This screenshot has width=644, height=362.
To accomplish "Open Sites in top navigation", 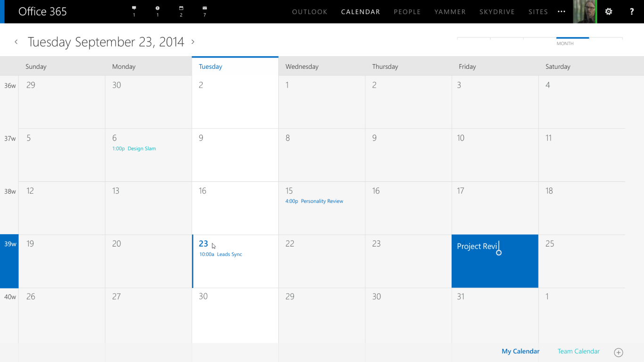I will click(538, 12).
